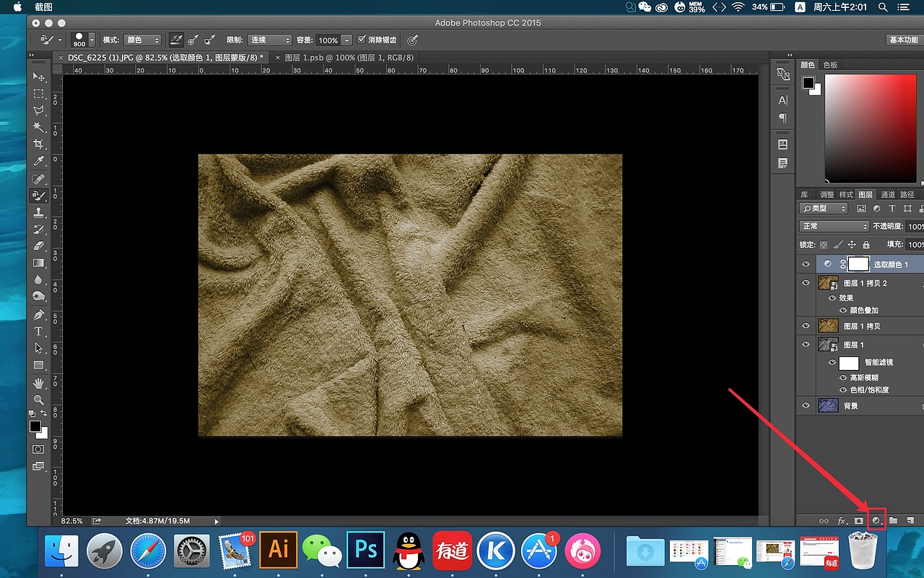Hide the 图层 1 拷贝 2 layer
The image size is (924, 578).
[806, 283]
